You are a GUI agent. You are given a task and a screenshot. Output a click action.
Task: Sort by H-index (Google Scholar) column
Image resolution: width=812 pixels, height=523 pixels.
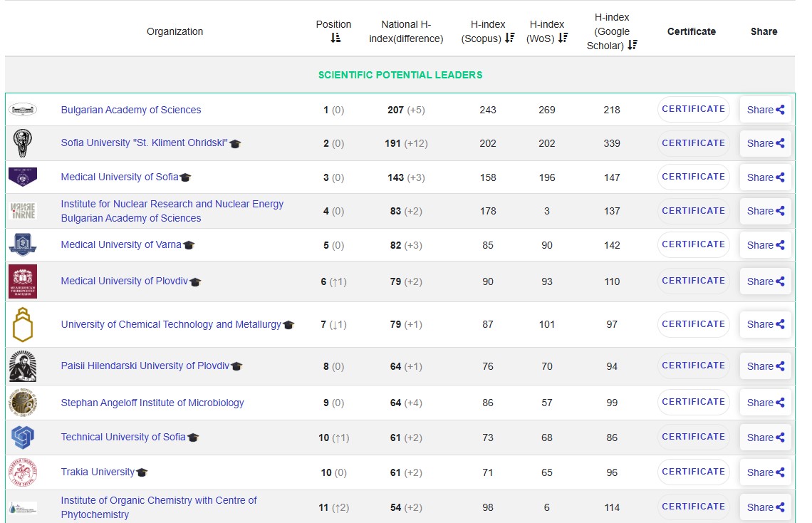pos(633,45)
